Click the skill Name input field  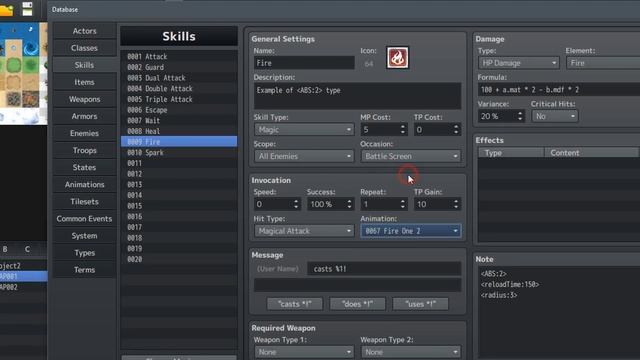(x=304, y=63)
